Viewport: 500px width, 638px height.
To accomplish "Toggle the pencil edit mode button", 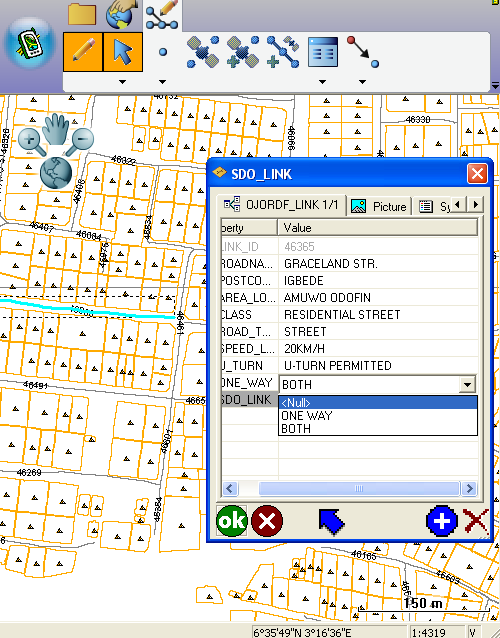I will (83, 52).
